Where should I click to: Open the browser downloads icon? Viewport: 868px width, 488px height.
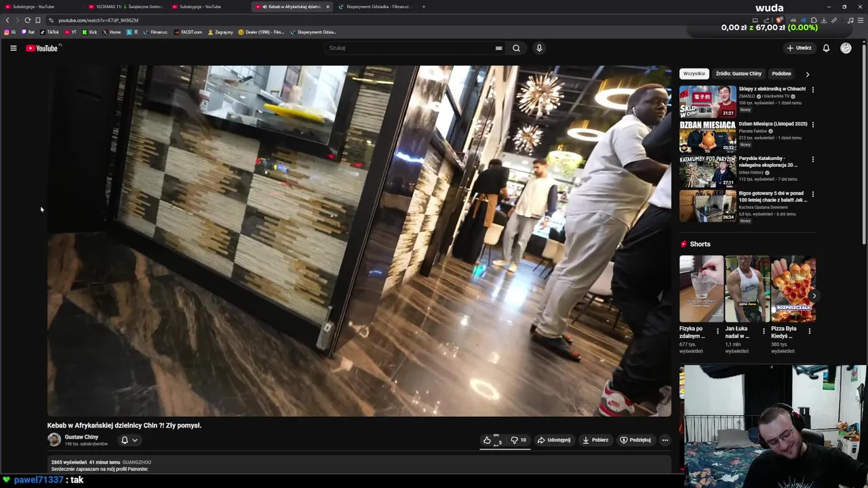(824, 20)
